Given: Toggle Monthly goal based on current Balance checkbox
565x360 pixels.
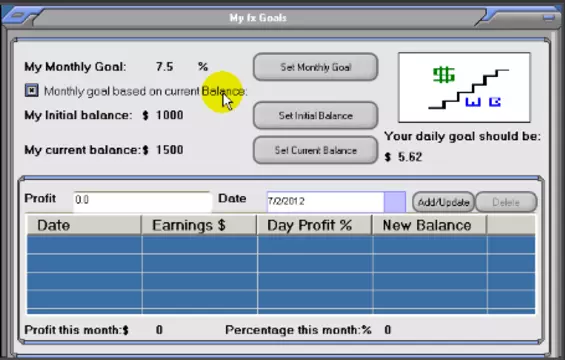Looking at the screenshot, I should pos(32,90).
